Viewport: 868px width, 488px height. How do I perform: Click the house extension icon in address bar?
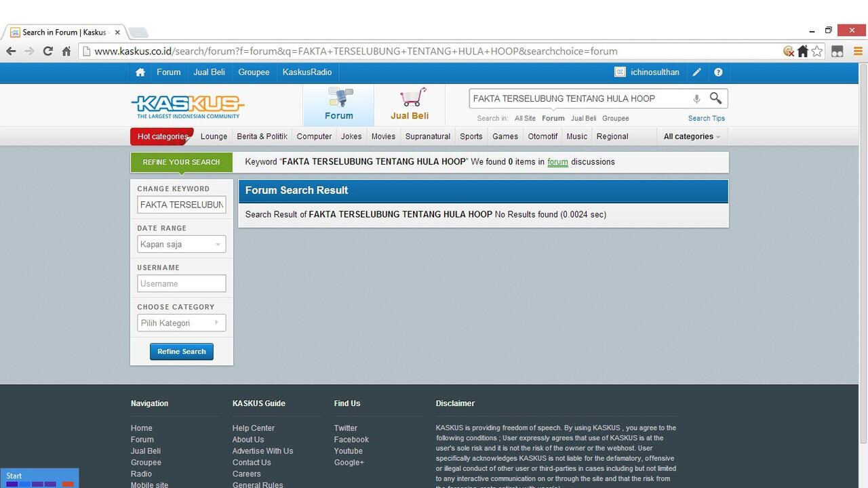click(803, 51)
